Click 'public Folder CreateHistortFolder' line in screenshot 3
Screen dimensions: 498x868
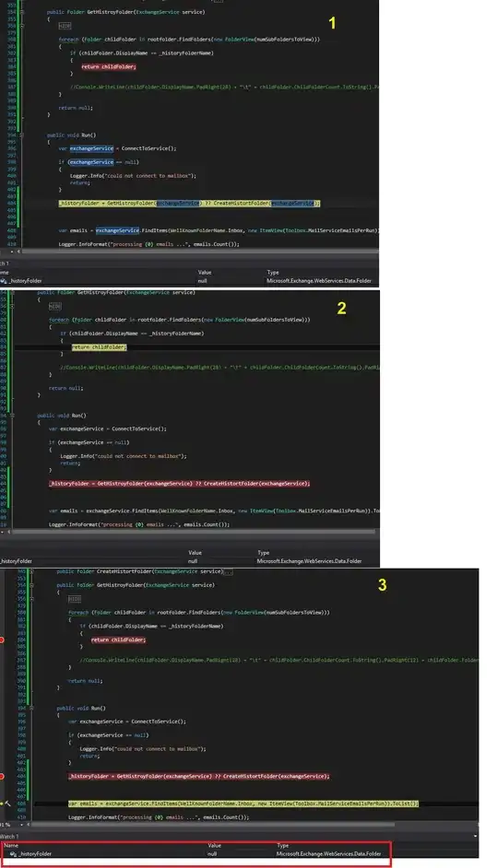[139, 571]
